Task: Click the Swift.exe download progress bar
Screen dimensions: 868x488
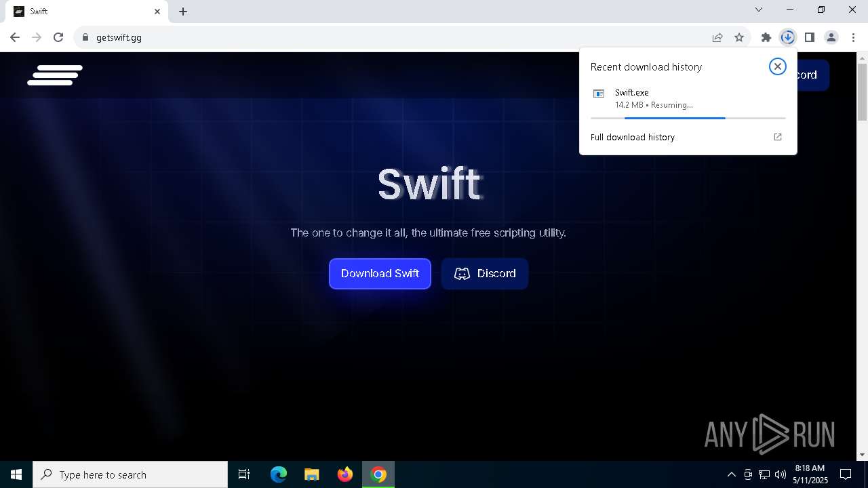Action: [688, 118]
